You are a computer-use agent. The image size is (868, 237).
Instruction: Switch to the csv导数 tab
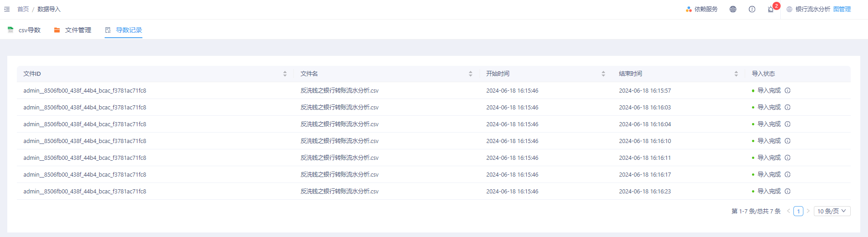coord(25,30)
